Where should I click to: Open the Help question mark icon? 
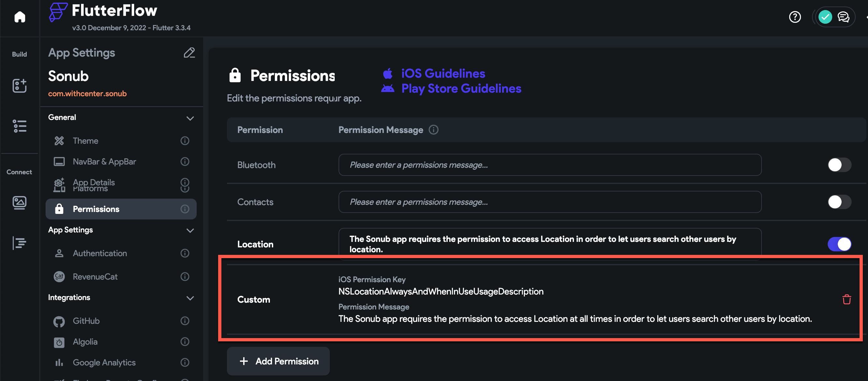(795, 17)
